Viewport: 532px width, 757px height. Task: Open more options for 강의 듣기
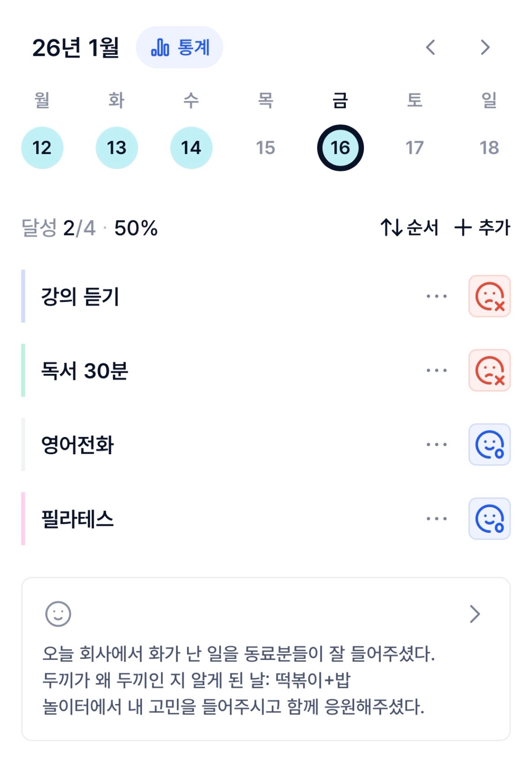tap(436, 296)
